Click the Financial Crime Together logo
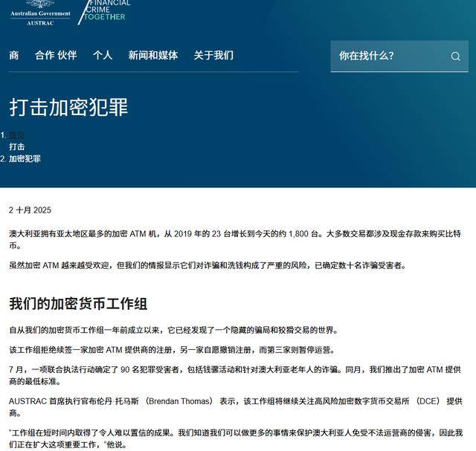Screen dimensions: 476x451 click(107, 10)
